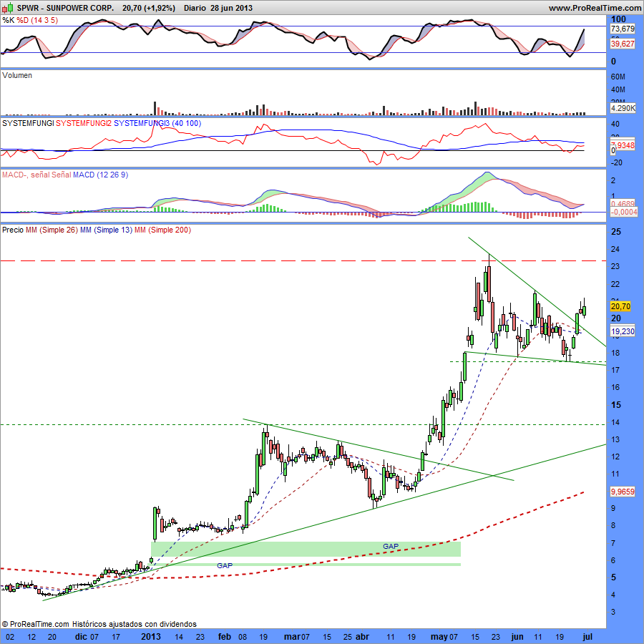Click the MM (Simple 26) moving average label
Screen dimensions: 644x644
pos(52,230)
